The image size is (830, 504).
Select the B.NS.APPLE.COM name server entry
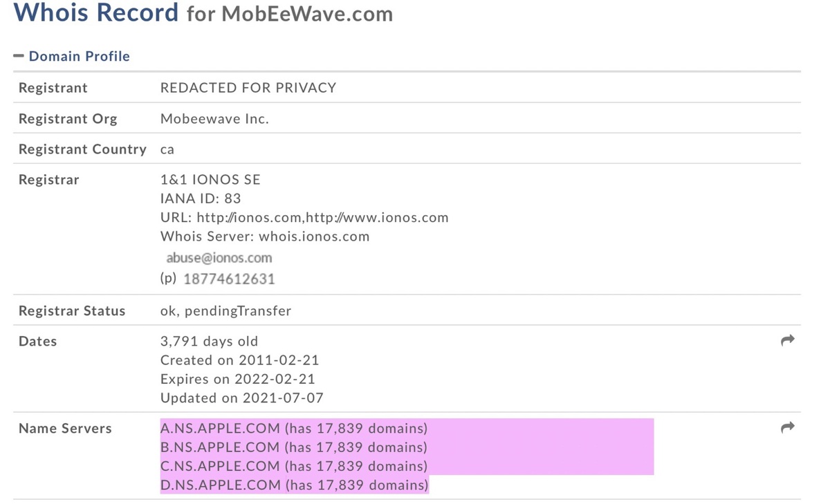[x=294, y=447]
